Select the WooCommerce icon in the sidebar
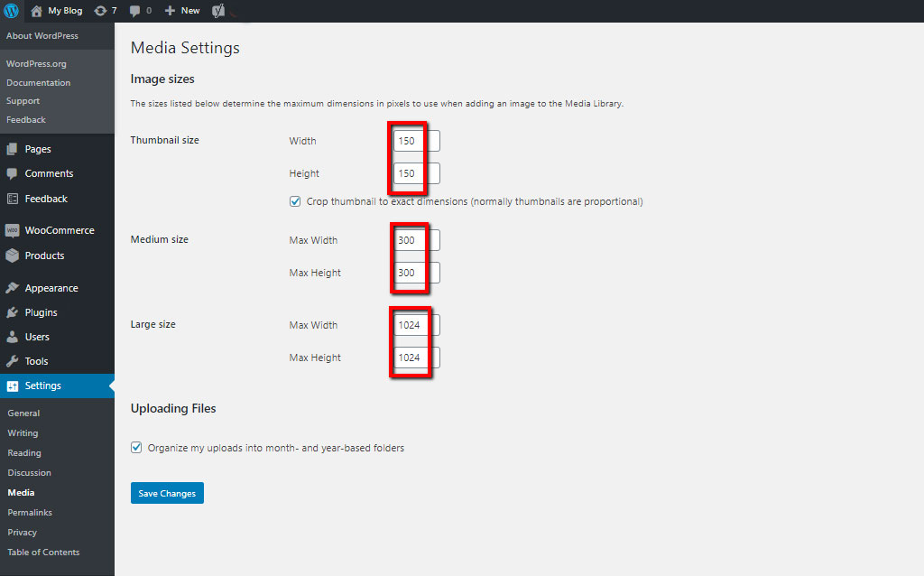 tap(11, 230)
